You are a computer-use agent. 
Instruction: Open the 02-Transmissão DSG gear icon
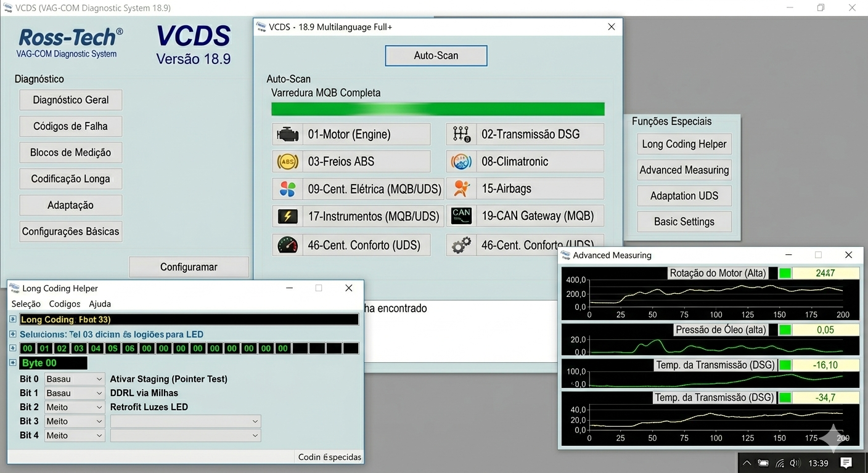pos(461,134)
